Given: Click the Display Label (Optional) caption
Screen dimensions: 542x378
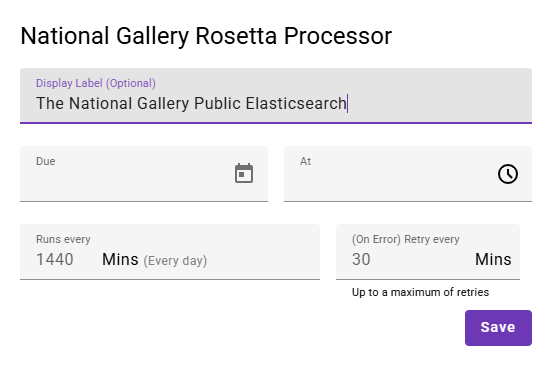Looking at the screenshot, I should 96,83.
